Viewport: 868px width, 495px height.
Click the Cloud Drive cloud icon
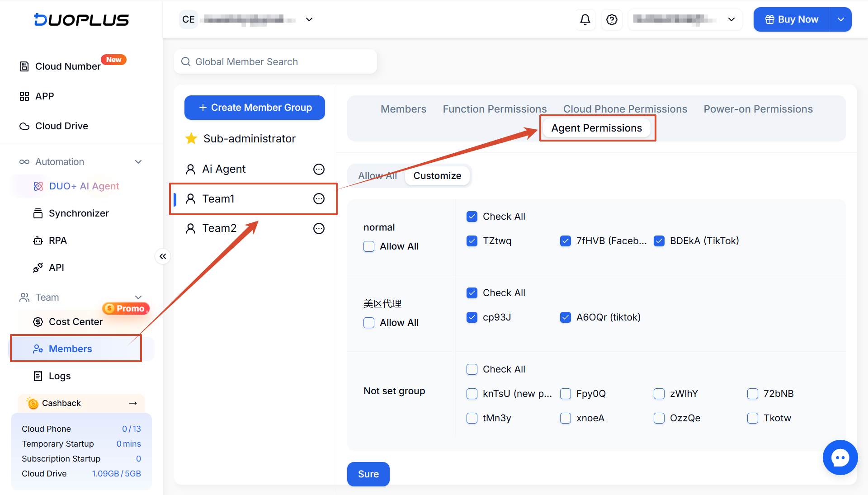tap(24, 126)
